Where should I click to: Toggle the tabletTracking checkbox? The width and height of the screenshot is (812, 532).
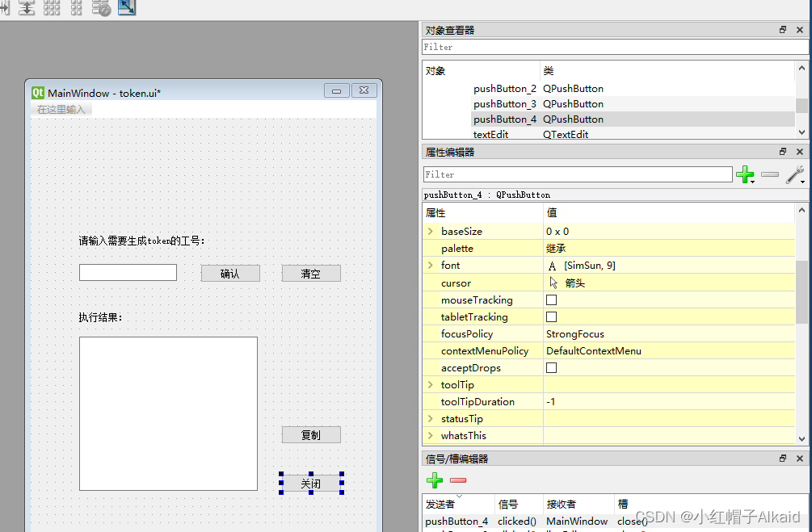click(x=552, y=316)
